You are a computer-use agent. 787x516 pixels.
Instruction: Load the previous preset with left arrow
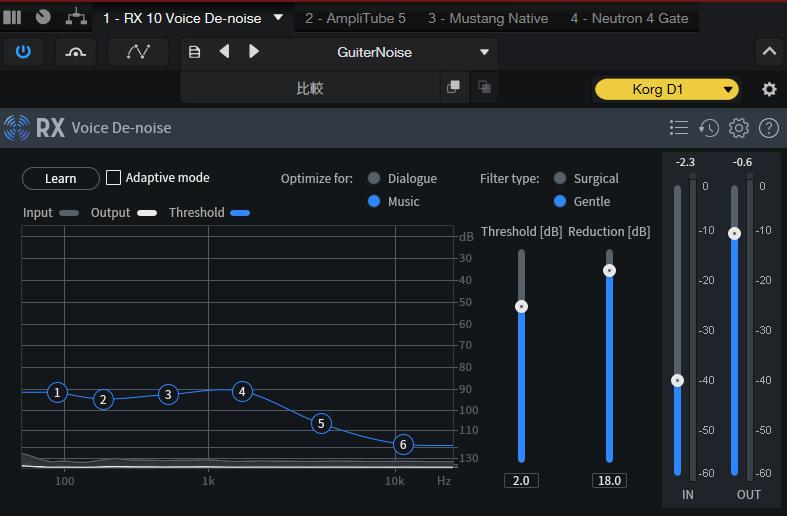(225, 52)
